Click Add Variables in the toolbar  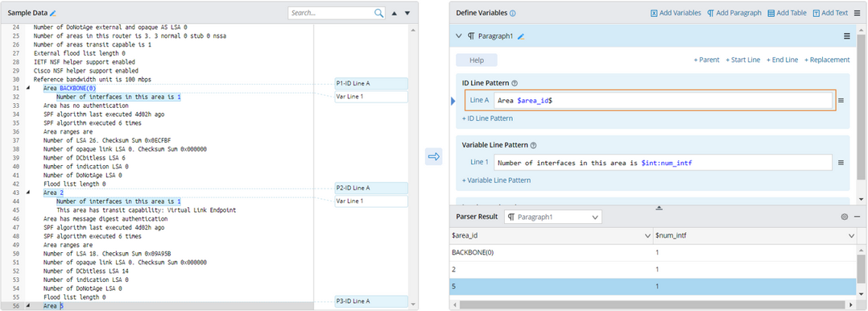coord(676,13)
